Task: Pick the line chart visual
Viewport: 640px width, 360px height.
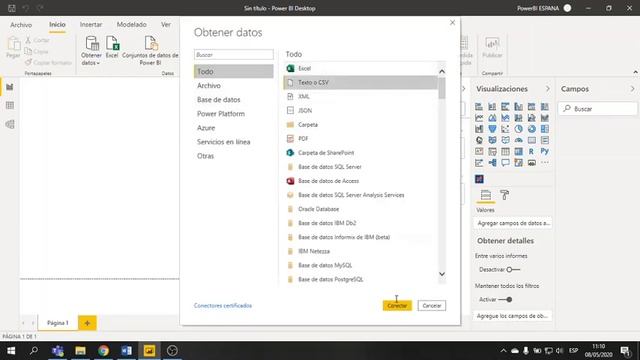Action: pyautogui.click(x=479, y=118)
